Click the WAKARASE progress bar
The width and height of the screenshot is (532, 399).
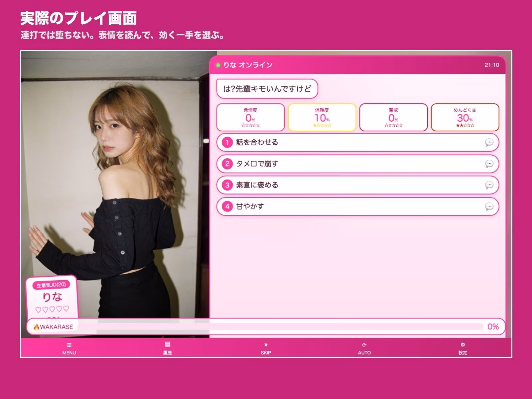click(x=266, y=327)
